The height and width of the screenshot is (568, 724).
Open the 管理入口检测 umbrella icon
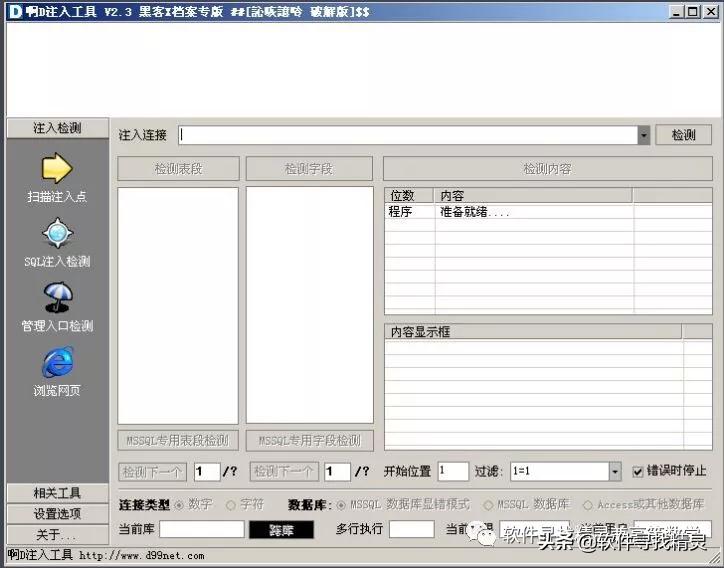[58, 297]
